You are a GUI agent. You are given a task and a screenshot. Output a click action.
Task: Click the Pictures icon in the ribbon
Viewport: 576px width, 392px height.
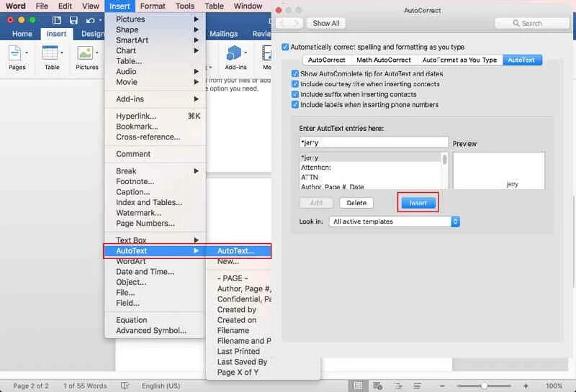coord(85,53)
